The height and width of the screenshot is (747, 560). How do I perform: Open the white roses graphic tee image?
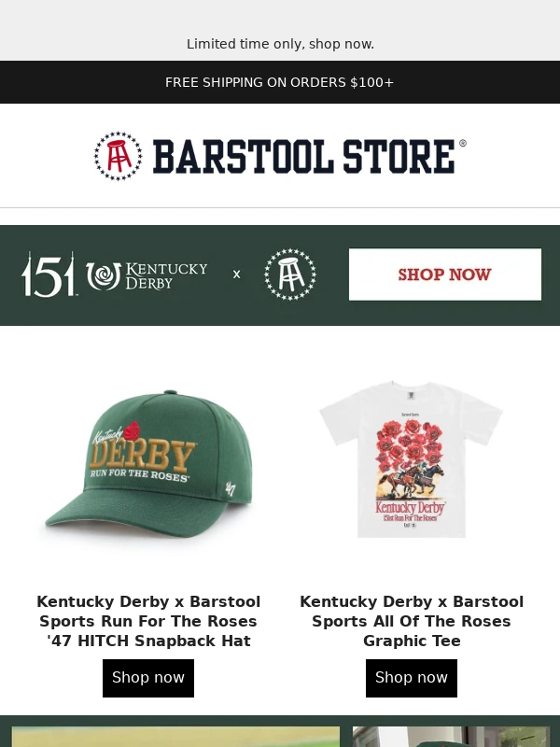coord(412,459)
